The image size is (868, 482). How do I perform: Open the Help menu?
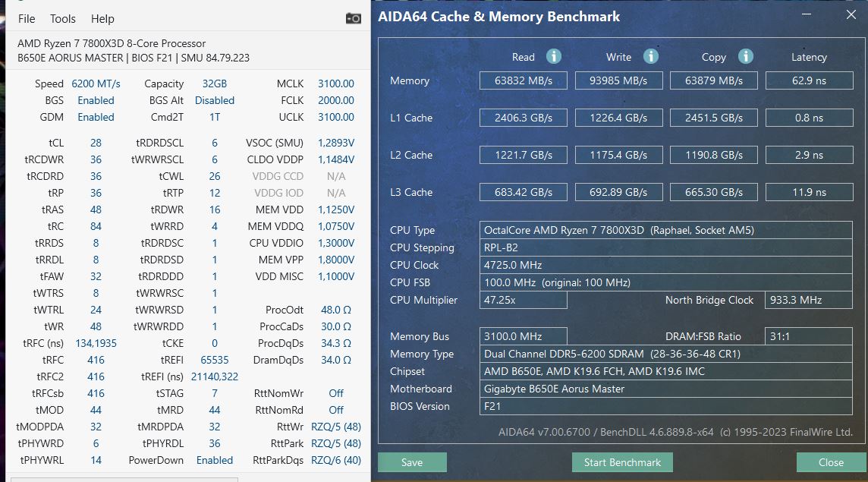(x=102, y=19)
